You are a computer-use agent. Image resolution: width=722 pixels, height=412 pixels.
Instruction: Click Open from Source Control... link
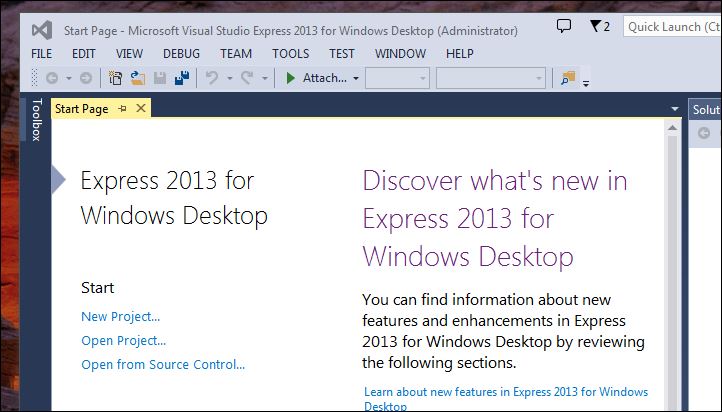point(163,364)
